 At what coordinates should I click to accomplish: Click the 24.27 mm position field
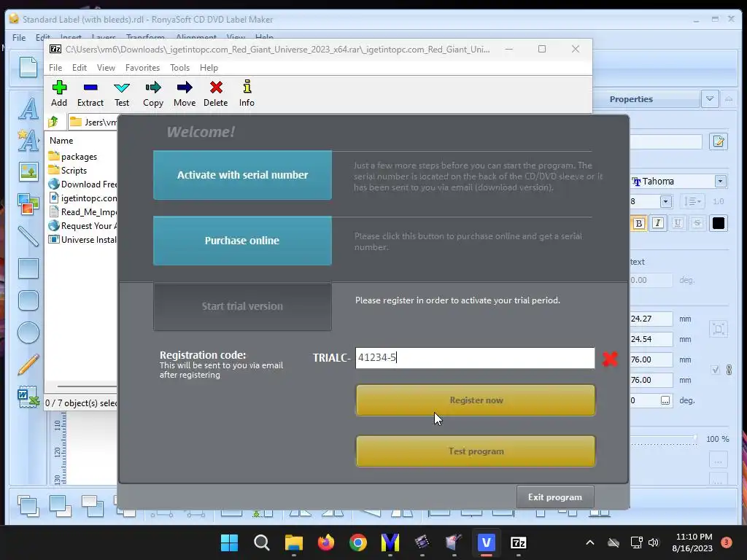651,319
